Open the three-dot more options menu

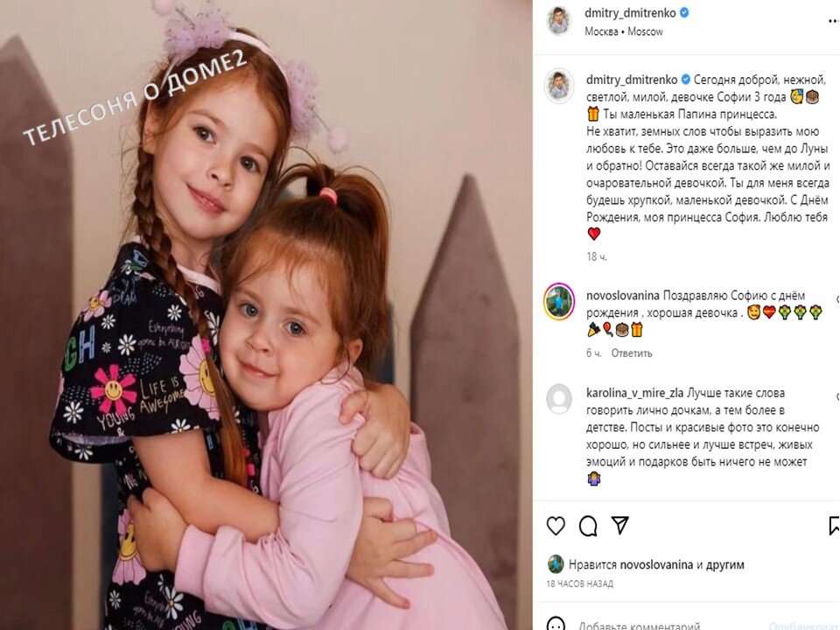pyautogui.click(x=834, y=21)
